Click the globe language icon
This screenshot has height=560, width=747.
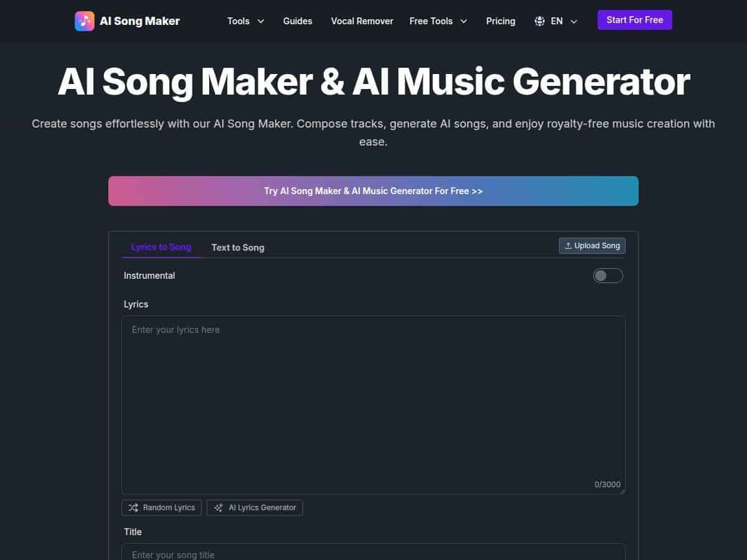539,21
